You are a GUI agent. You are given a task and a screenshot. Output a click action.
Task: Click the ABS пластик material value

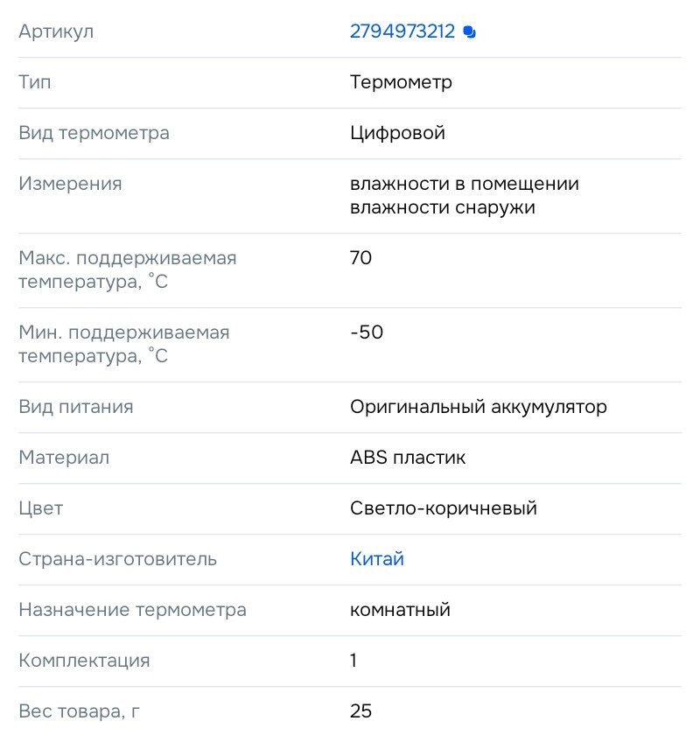tap(408, 458)
